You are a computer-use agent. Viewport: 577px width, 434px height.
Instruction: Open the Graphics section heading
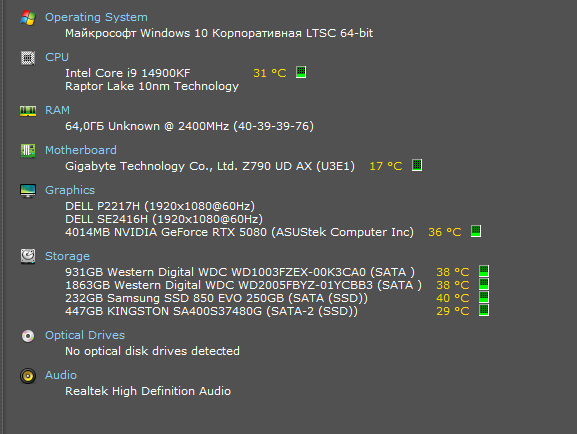tap(70, 190)
